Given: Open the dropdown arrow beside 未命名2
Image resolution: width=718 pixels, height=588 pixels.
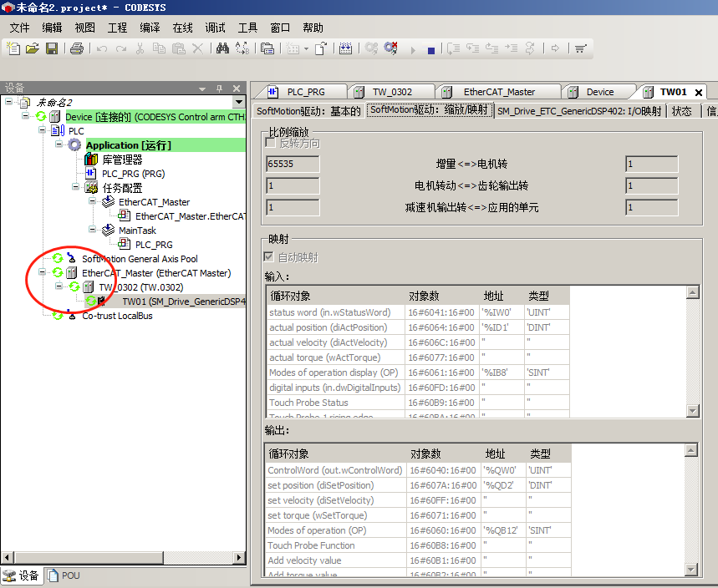Looking at the screenshot, I should [238, 102].
